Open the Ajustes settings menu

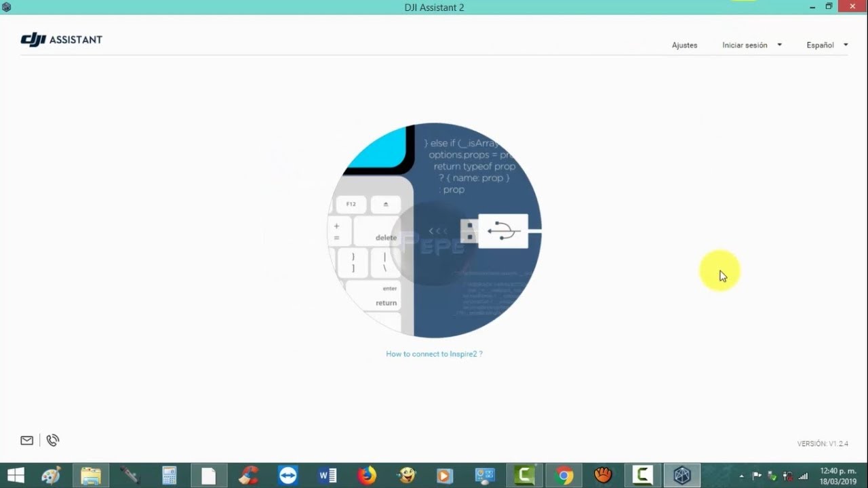click(x=684, y=45)
